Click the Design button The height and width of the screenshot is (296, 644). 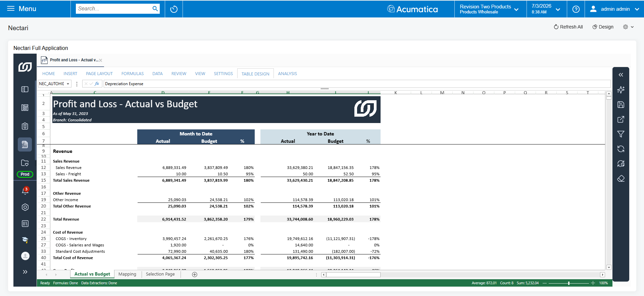603,27
